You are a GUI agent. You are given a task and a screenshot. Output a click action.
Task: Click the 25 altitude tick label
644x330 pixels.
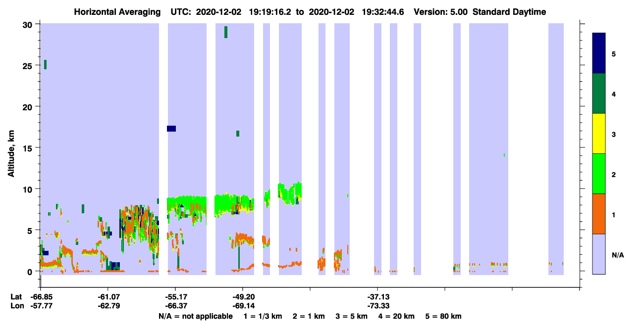[x=28, y=66]
